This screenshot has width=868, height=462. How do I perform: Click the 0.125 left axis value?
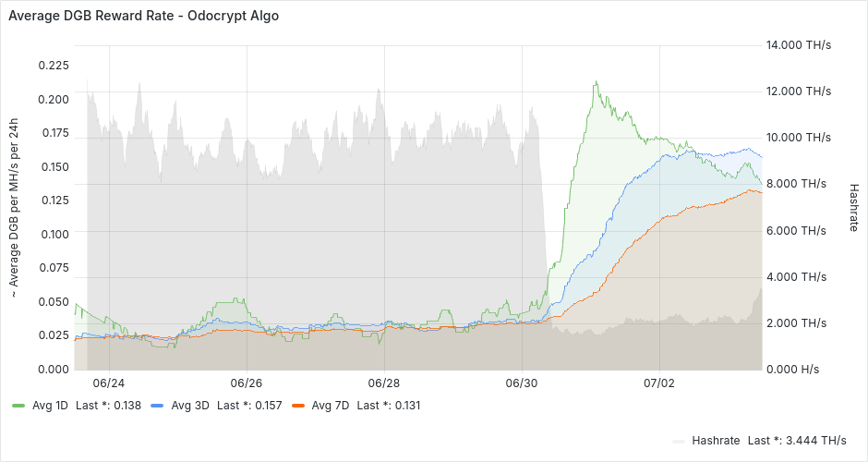[x=54, y=200]
